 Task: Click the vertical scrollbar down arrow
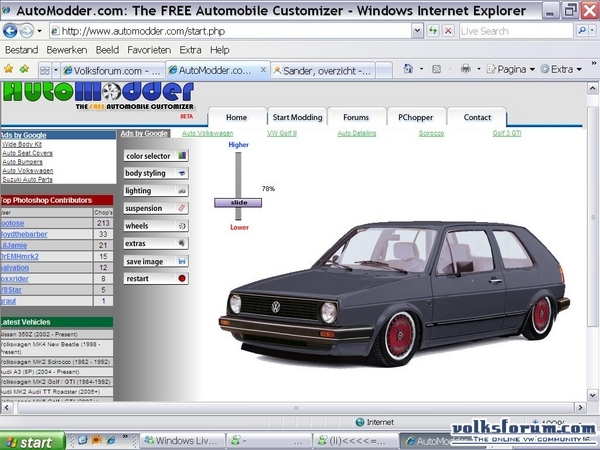coord(592,395)
